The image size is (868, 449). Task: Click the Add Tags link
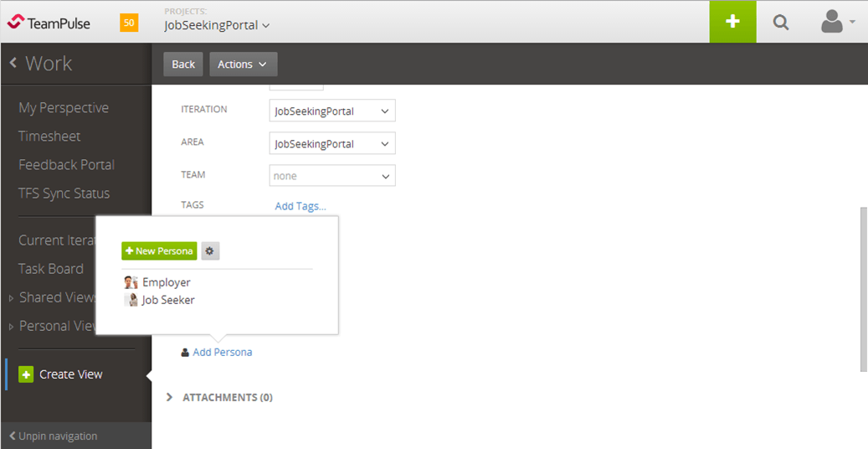click(300, 206)
